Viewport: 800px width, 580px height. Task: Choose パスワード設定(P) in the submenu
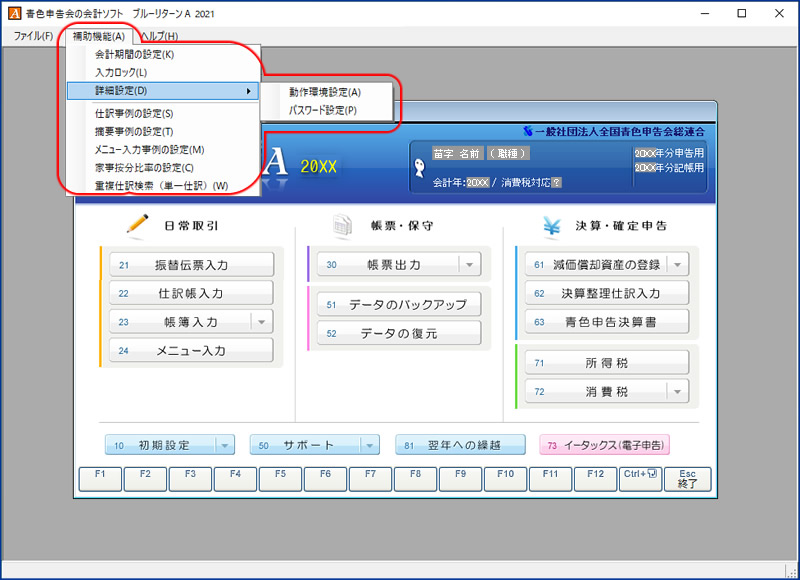click(323, 110)
